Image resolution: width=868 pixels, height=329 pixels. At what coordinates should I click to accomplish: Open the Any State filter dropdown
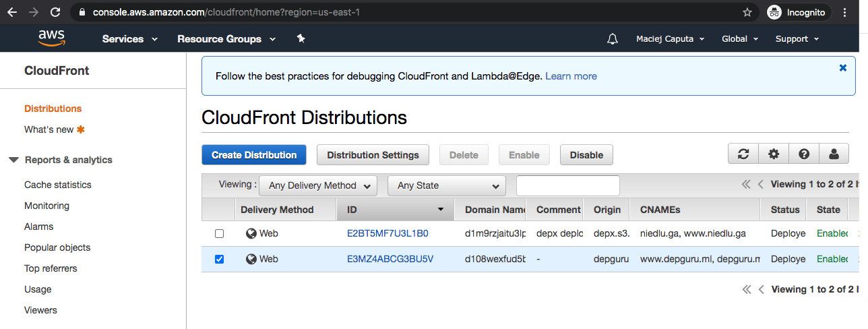point(446,185)
